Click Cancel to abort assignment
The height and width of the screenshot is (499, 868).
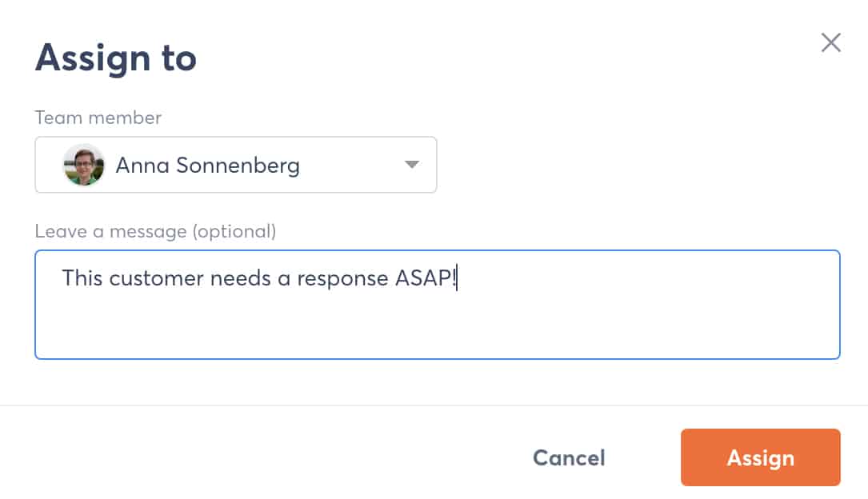568,457
